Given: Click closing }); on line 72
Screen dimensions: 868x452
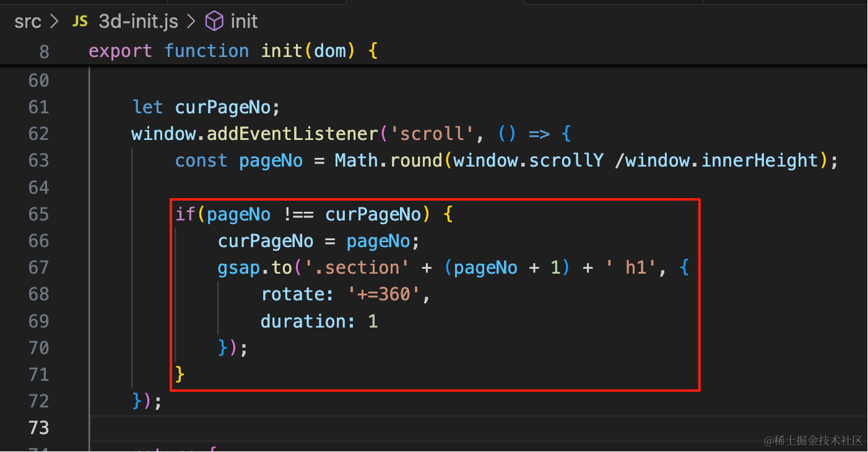Looking at the screenshot, I should click(147, 401).
